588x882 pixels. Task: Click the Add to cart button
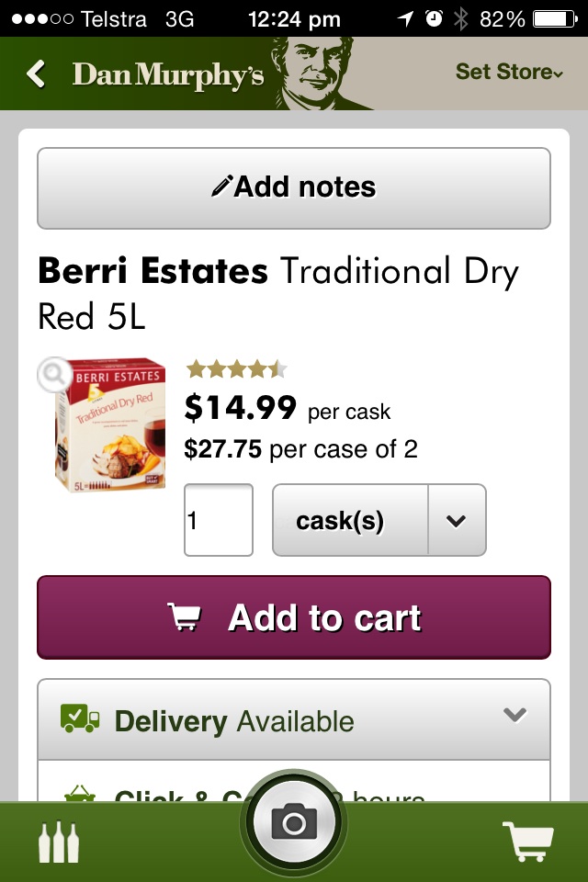point(294,617)
